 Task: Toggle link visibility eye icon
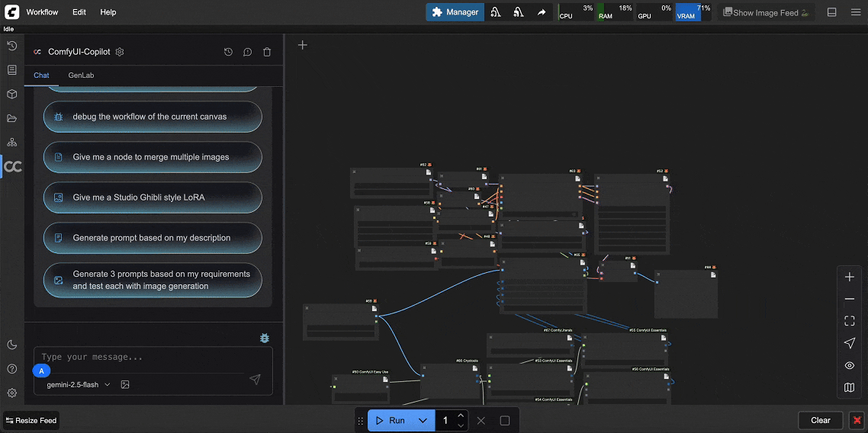[849, 365]
